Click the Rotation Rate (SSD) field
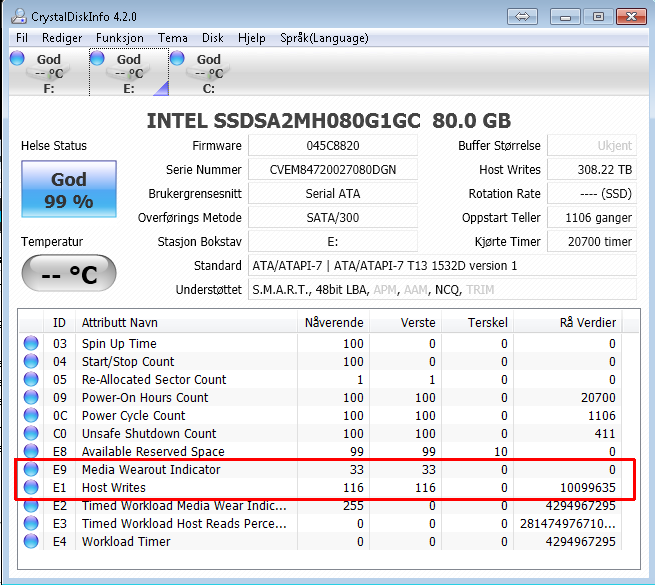655x585 pixels. pos(592,193)
